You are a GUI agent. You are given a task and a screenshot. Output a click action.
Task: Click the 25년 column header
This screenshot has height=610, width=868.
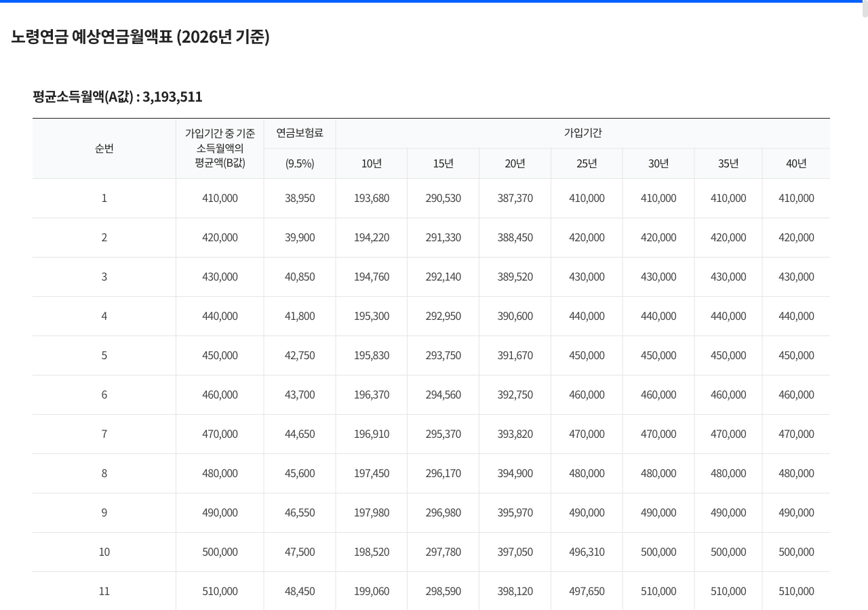click(x=587, y=163)
